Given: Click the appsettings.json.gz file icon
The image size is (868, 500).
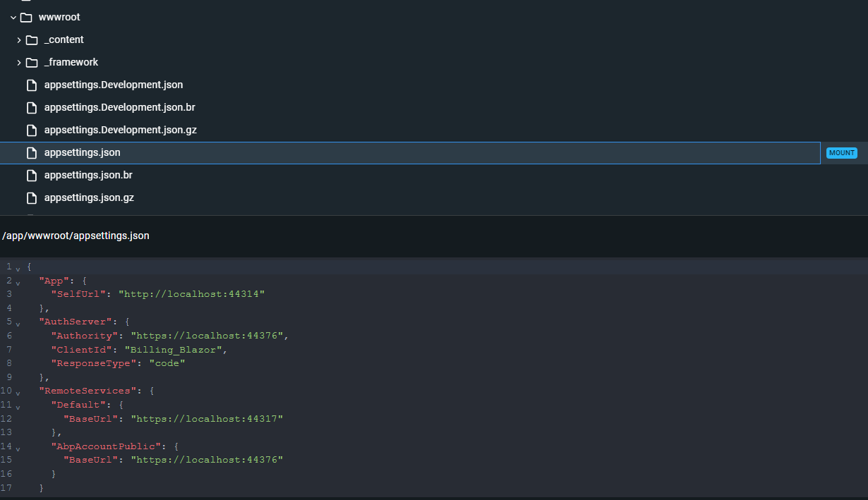Looking at the screenshot, I should (x=32, y=197).
